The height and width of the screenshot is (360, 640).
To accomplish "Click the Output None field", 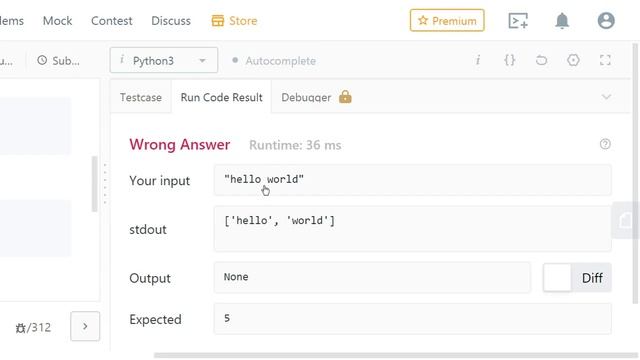I will point(372,278).
